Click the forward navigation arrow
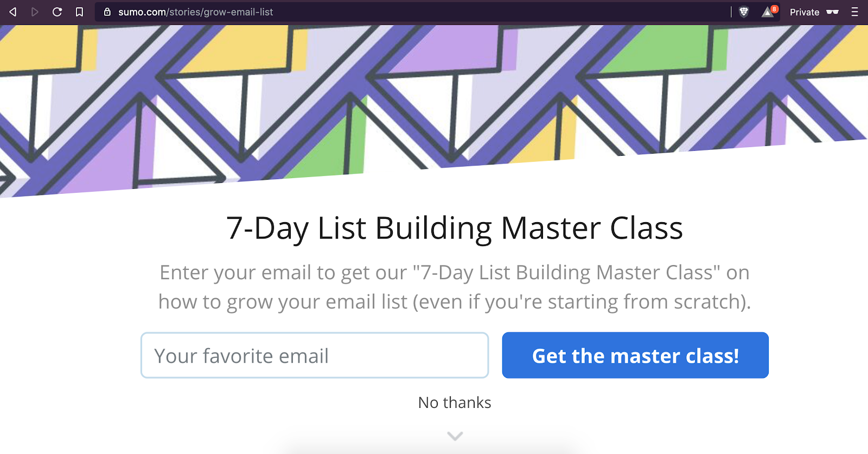Image resolution: width=868 pixels, height=454 pixels. pyautogui.click(x=35, y=12)
